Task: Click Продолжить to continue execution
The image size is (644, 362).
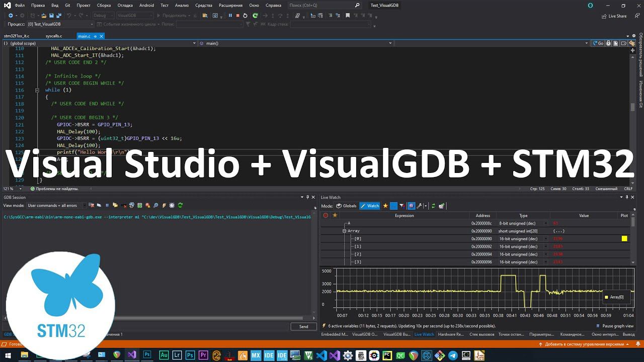Action: pyautogui.click(x=172, y=16)
